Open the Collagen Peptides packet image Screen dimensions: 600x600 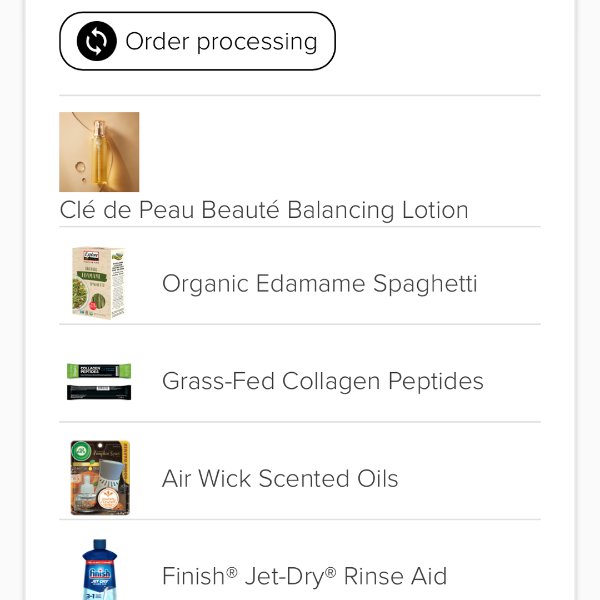(x=99, y=382)
